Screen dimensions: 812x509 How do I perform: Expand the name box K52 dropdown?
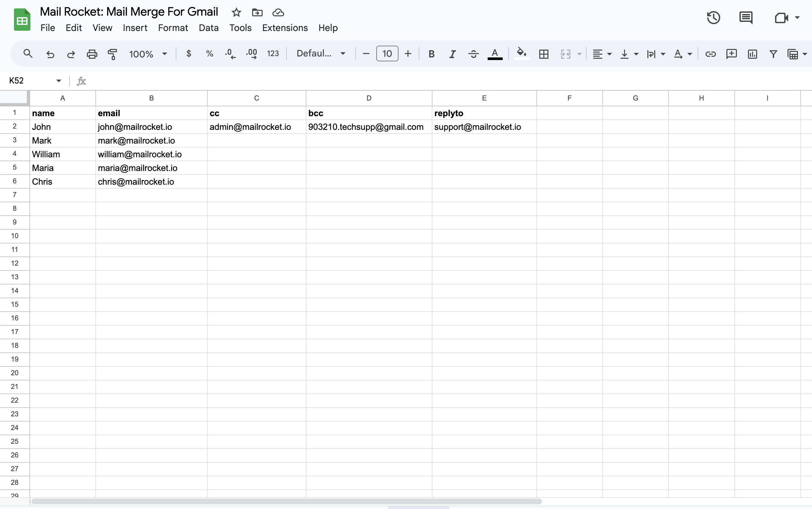coord(58,81)
